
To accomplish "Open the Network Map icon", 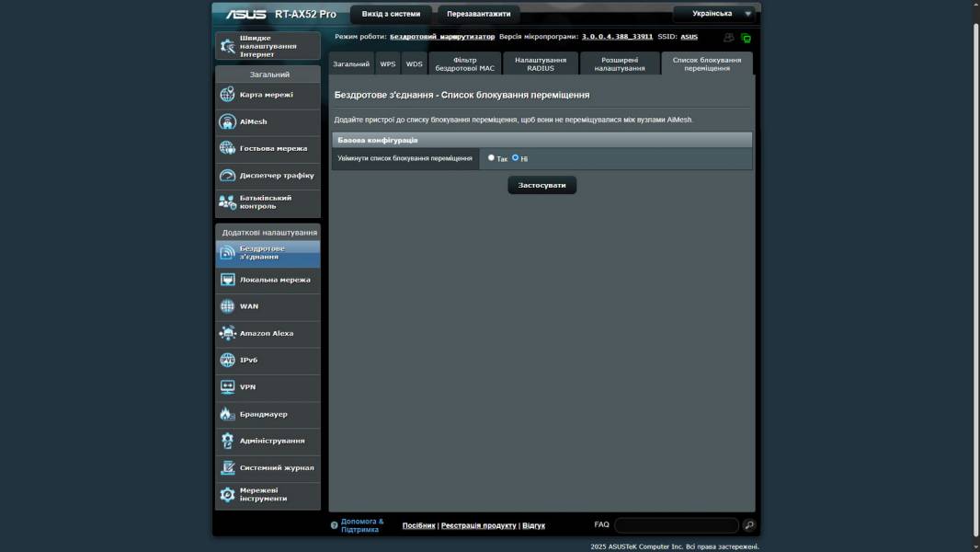I will tap(228, 95).
